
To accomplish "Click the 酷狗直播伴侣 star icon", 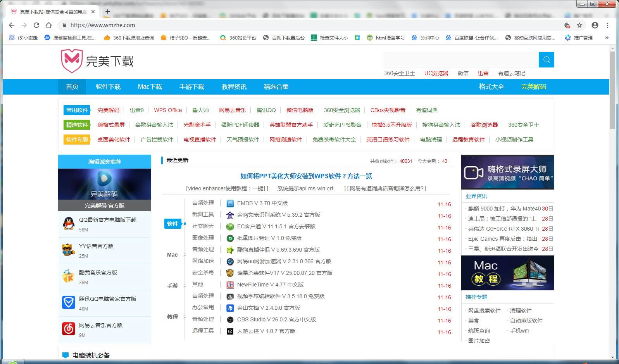I will (x=230, y=250).
